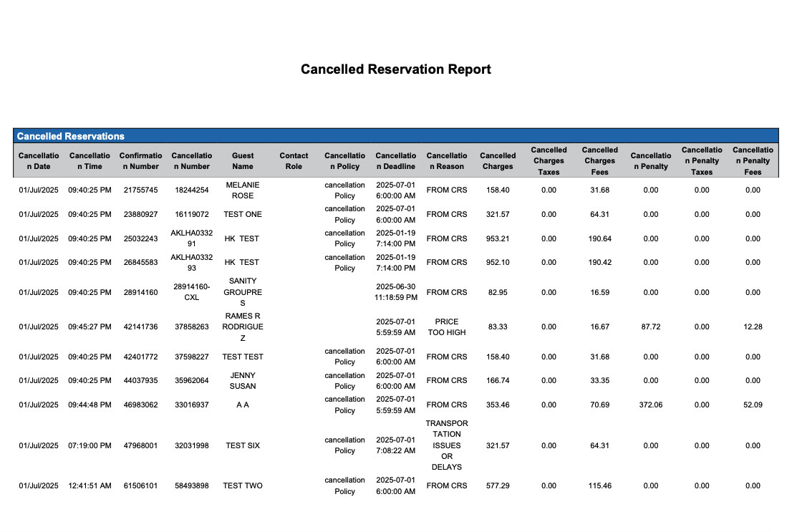Viewport: 792px width, 532px height.
Task: Click the Confirmation Number column header
Action: [x=140, y=160]
